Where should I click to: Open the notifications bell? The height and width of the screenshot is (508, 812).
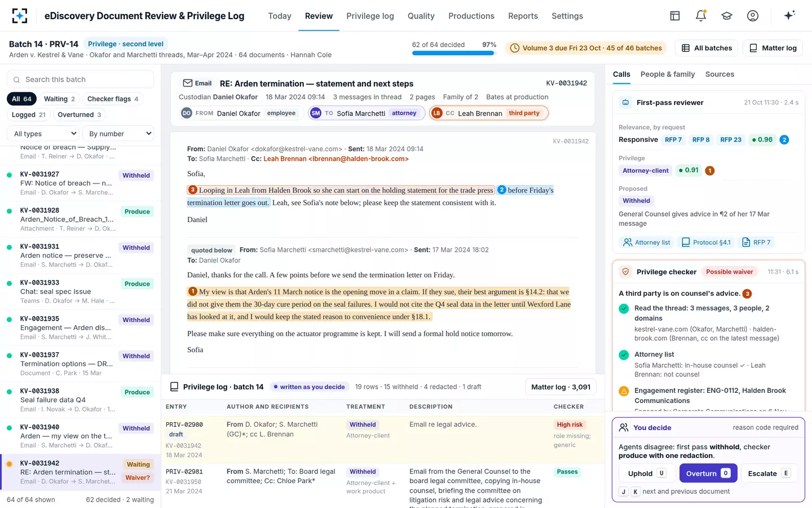click(x=701, y=16)
